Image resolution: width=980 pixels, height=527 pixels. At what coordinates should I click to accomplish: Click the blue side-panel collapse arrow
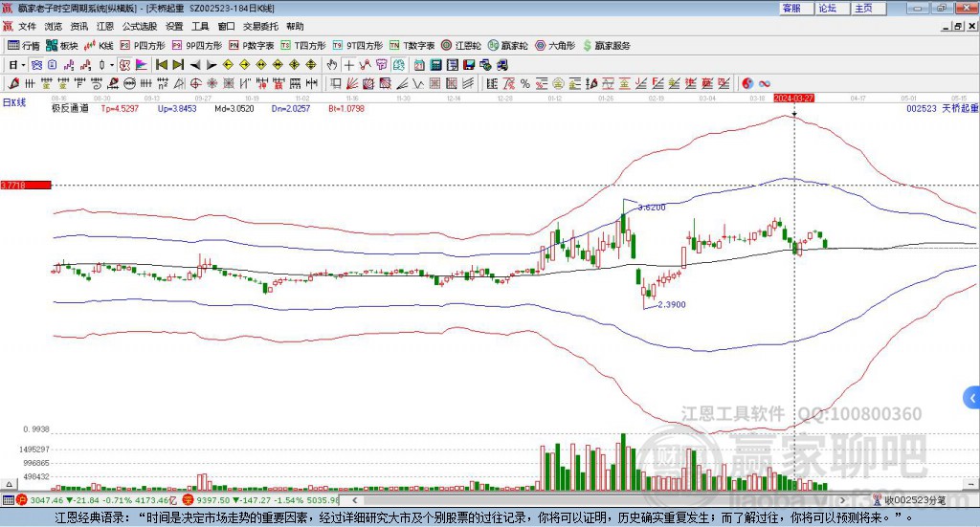tap(972, 398)
